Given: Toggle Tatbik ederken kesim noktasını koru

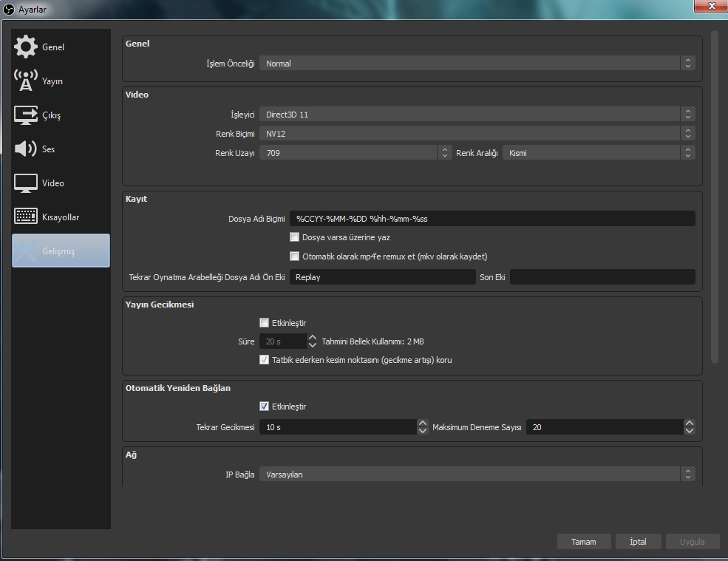Looking at the screenshot, I should [264, 360].
